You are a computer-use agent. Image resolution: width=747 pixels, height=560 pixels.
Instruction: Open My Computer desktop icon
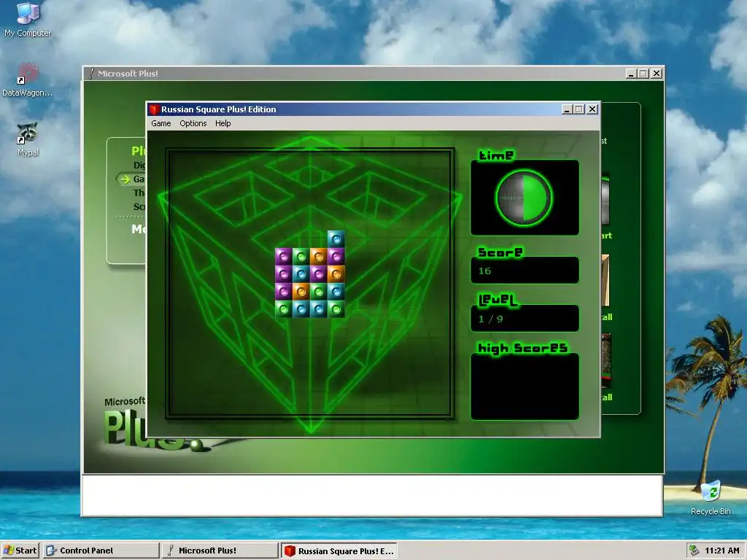pyautogui.click(x=28, y=20)
